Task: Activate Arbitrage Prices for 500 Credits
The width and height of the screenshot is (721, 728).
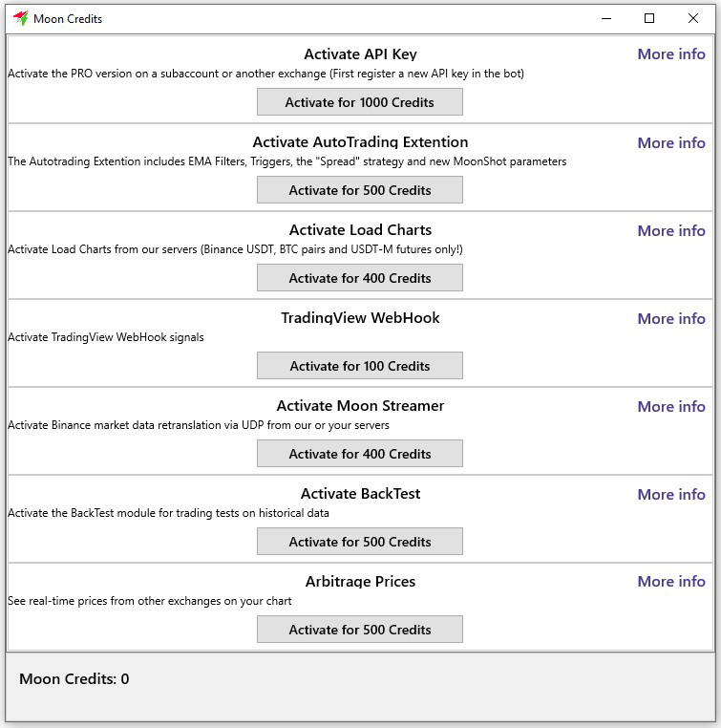Action: point(360,630)
